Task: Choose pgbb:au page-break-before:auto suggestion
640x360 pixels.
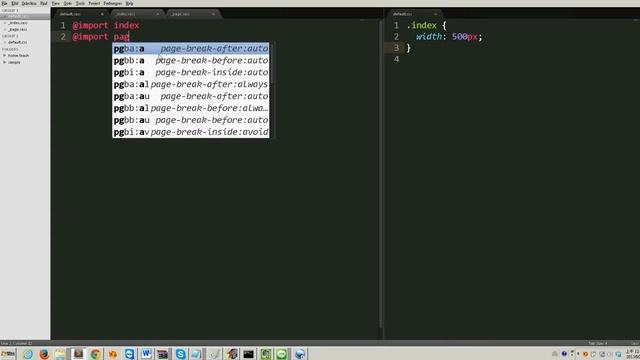Action: [191, 120]
